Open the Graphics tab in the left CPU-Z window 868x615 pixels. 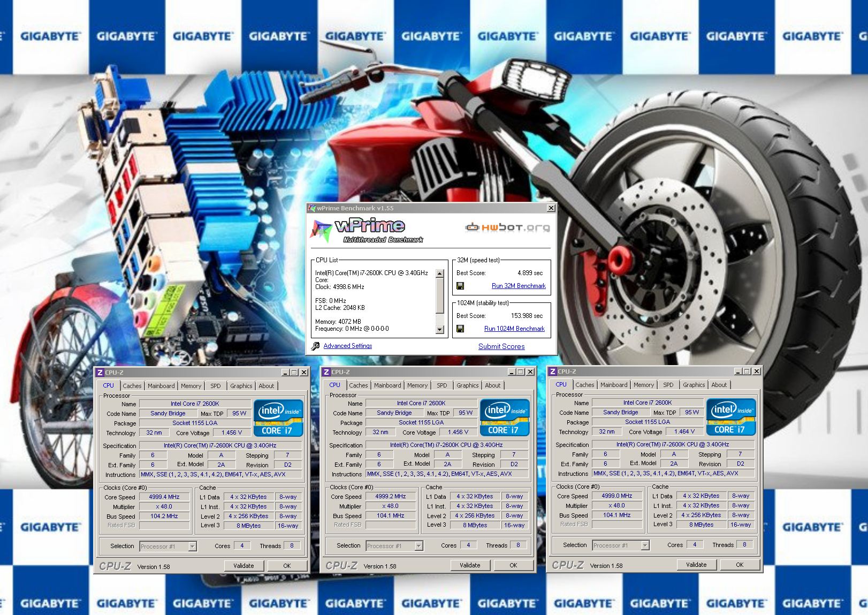click(241, 386)
